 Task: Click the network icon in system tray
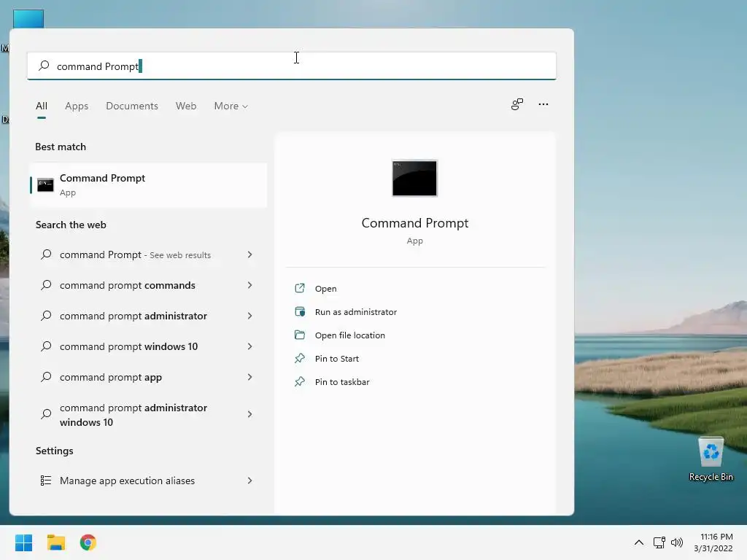(x=659, y=542)
